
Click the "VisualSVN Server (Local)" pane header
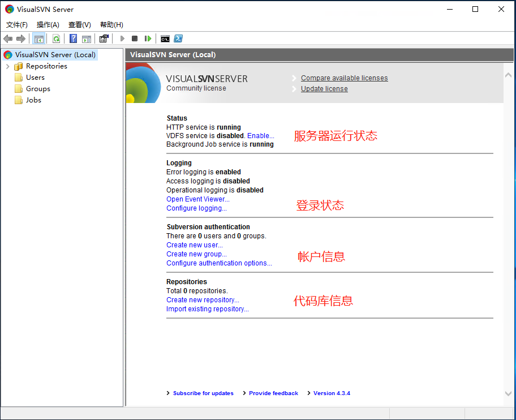tap(319, 55)
